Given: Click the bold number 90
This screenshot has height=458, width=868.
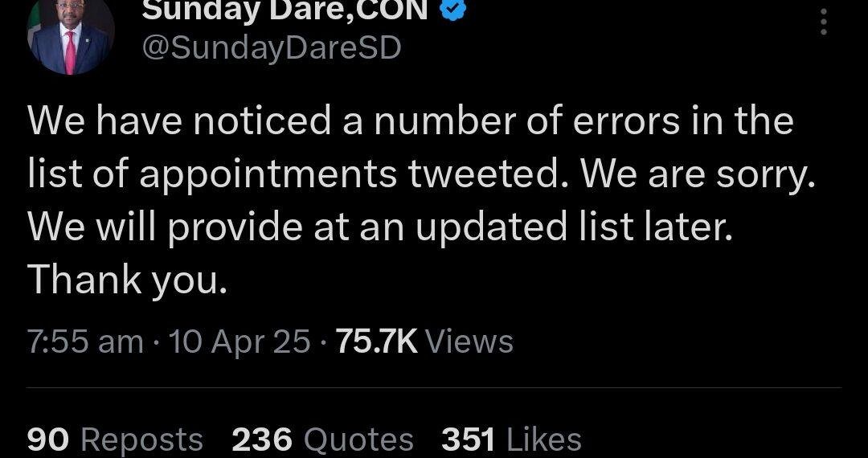Looking at the screenshot, I should (50, 439).
